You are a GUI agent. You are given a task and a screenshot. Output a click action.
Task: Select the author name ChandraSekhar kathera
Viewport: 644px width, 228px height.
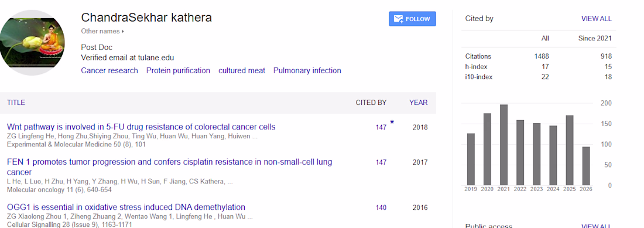(x=146, y=18)
